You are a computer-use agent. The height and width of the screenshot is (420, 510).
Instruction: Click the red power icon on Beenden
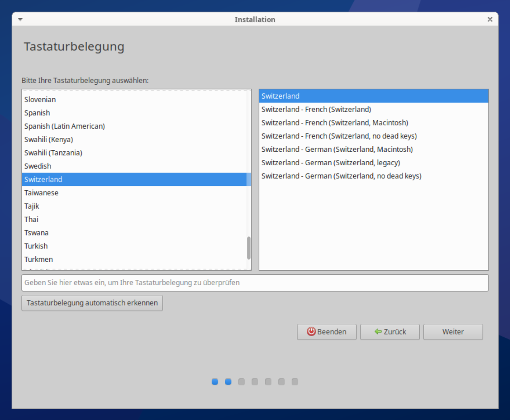311,332
